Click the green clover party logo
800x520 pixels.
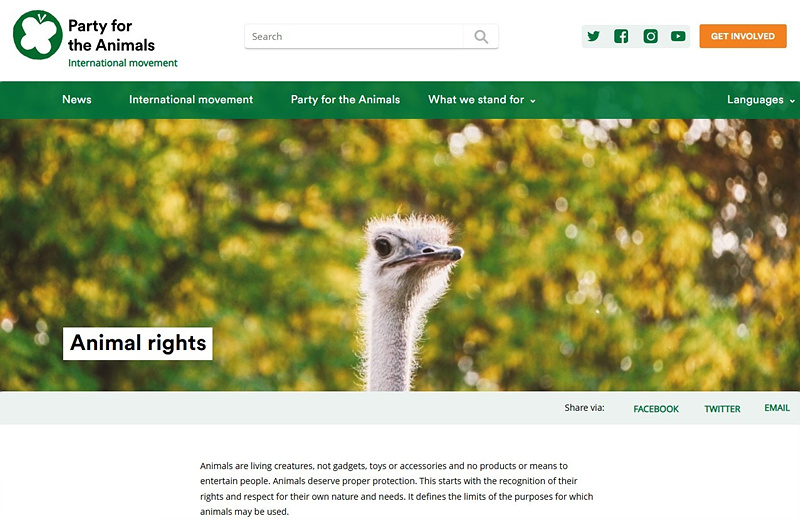pyautogui.click(x=37, y=35)
